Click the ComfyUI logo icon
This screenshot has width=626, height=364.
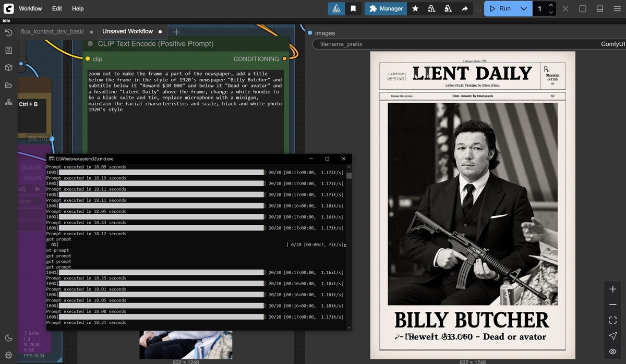pos(8,8)
